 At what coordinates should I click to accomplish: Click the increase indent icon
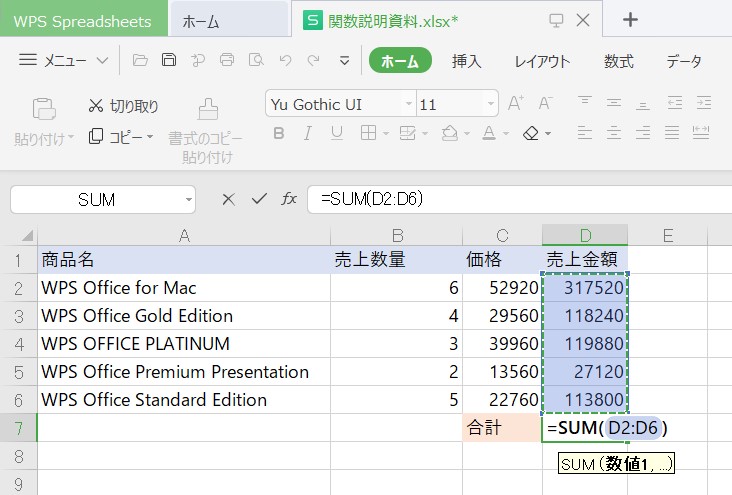704,102
